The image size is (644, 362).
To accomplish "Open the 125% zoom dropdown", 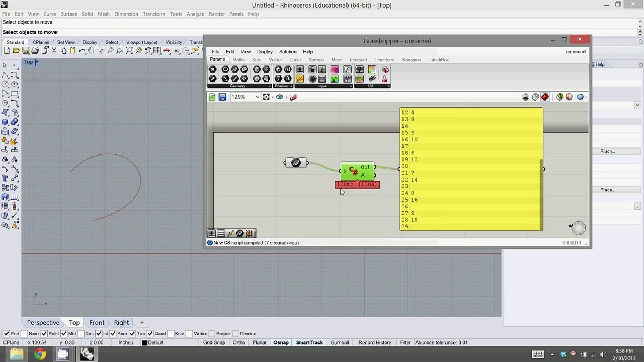I will [x=257, y=97].
